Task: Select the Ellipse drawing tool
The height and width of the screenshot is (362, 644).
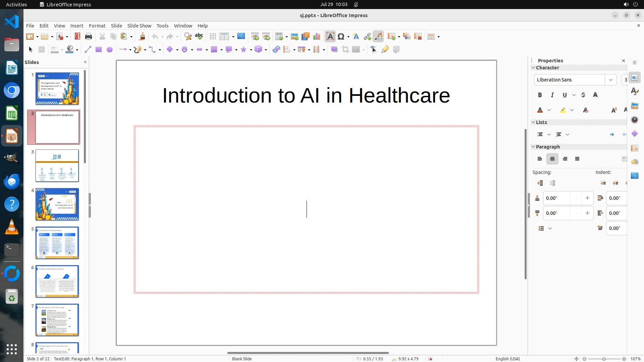Action: [109, 50]
